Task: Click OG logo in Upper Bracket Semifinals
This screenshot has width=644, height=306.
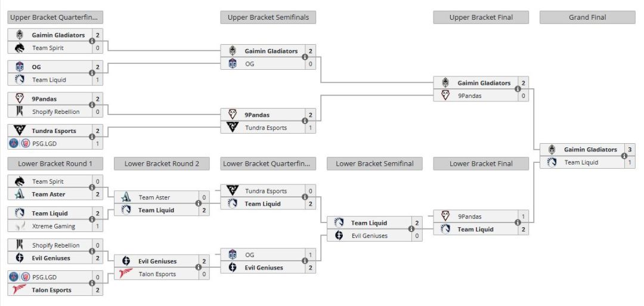Action: pos(233,64)
